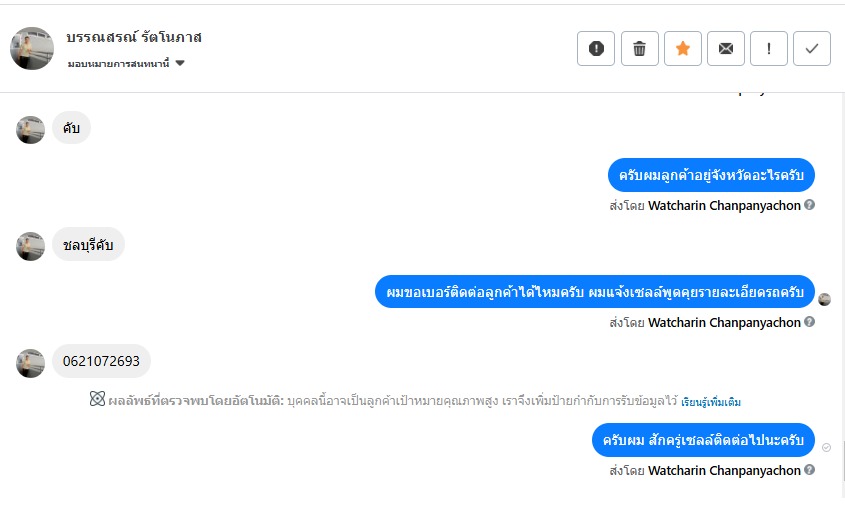
Task: Click the help icon under phone request message
Action: tap(810, 322)
